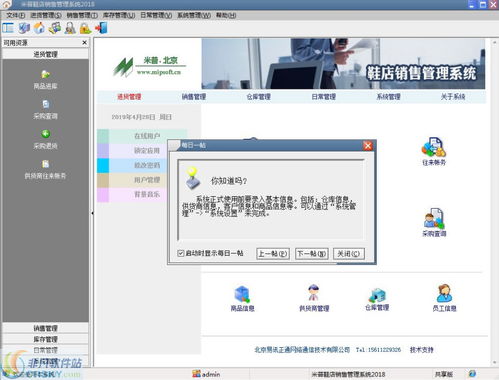Screen dimensions: 499x380
Task: Close the 可用资源 sidebar panel
Action: (84, 43)
